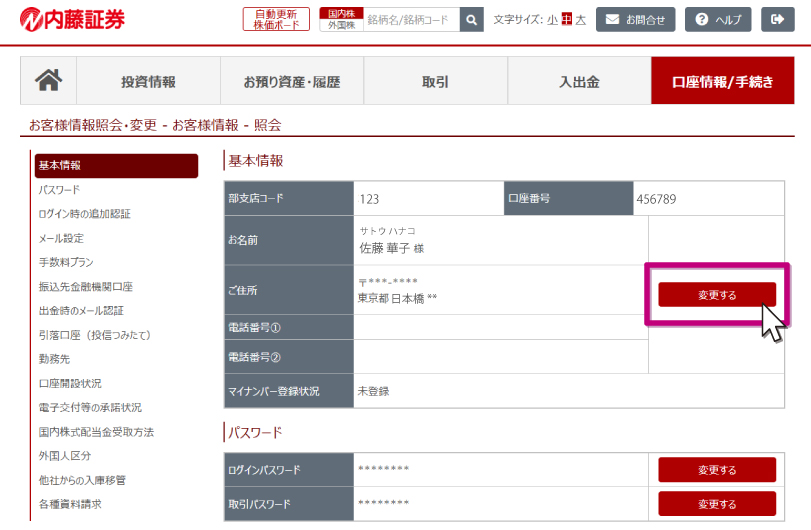
Task: Click the 銘柄名/銘柄コード search field
Action: tap(410, 19)
